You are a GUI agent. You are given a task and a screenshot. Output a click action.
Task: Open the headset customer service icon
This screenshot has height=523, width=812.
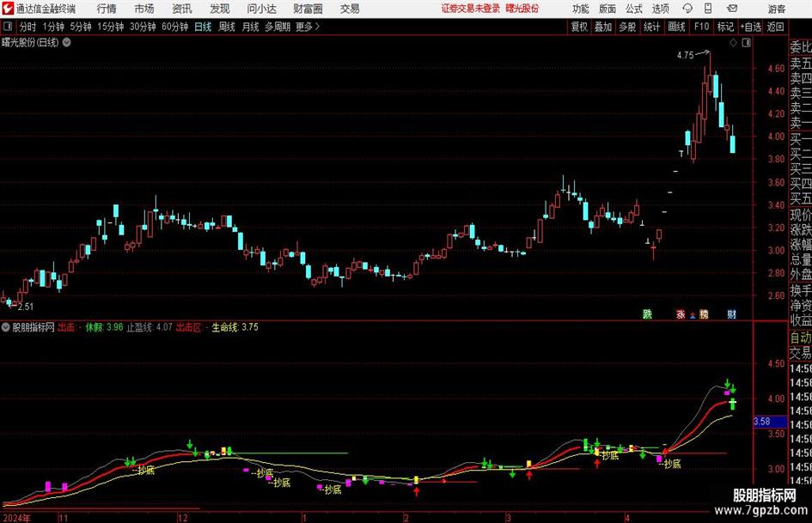pos(687,9)
